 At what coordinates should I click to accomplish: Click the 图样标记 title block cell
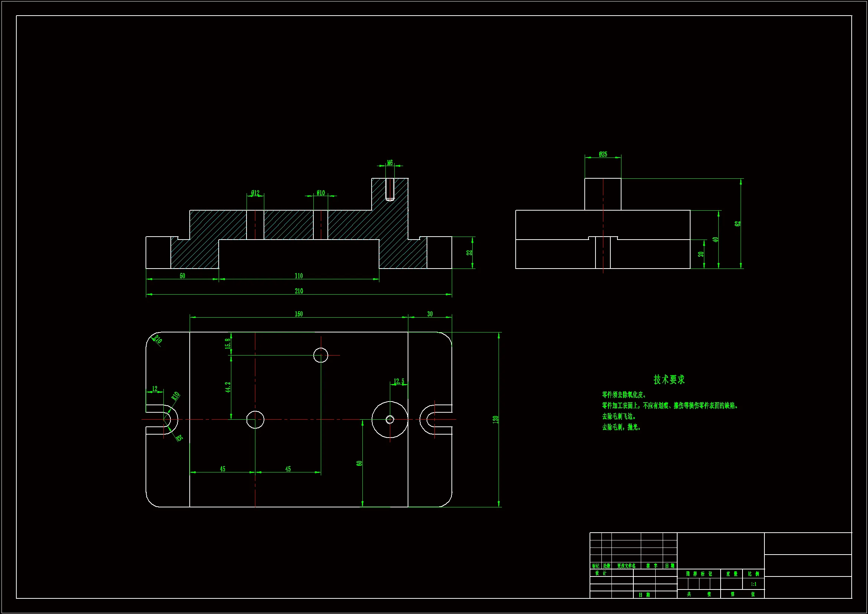click(x=699, y=574)
